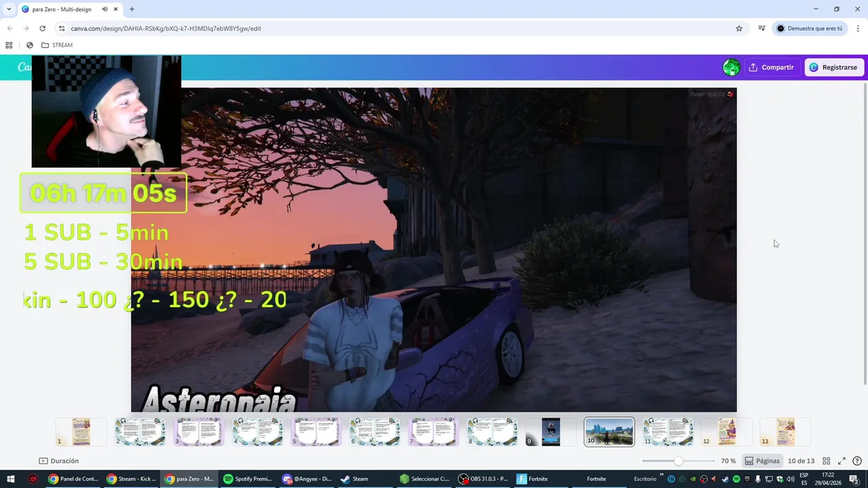Switch to 'Stream - Kick' Chrome taskbar window
Screen dimensions: 868x488
pos(132,479)
